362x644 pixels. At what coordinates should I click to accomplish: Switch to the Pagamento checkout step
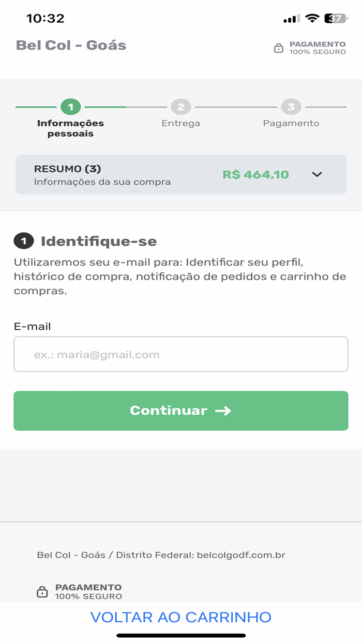click(292, 123)
